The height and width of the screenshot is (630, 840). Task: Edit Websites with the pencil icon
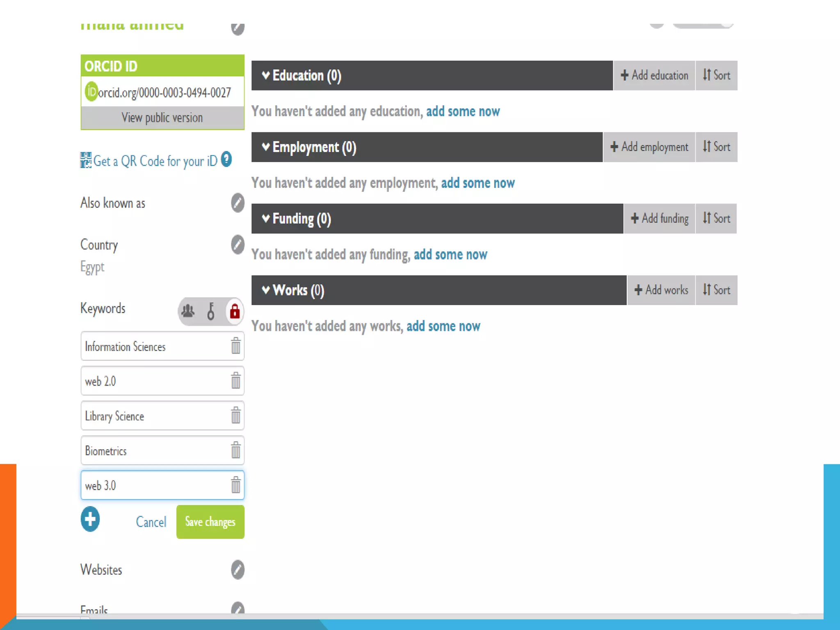pyautogui.click(x=237, y=570)
